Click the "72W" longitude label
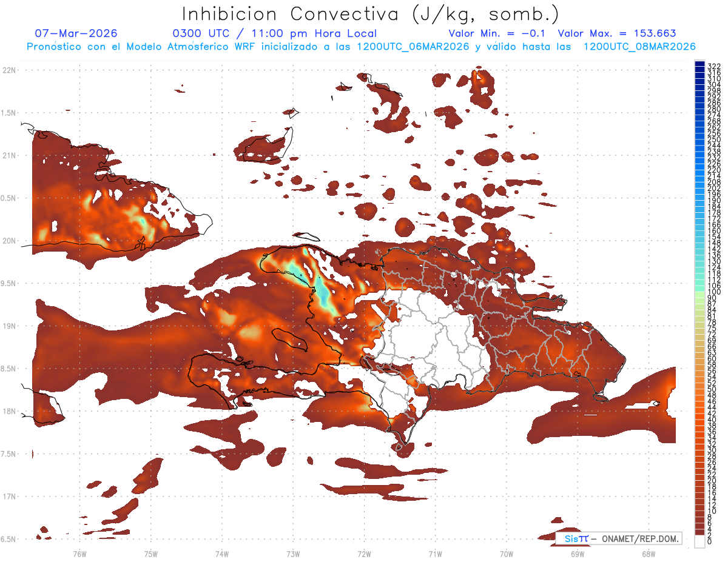 coord(365,554)
